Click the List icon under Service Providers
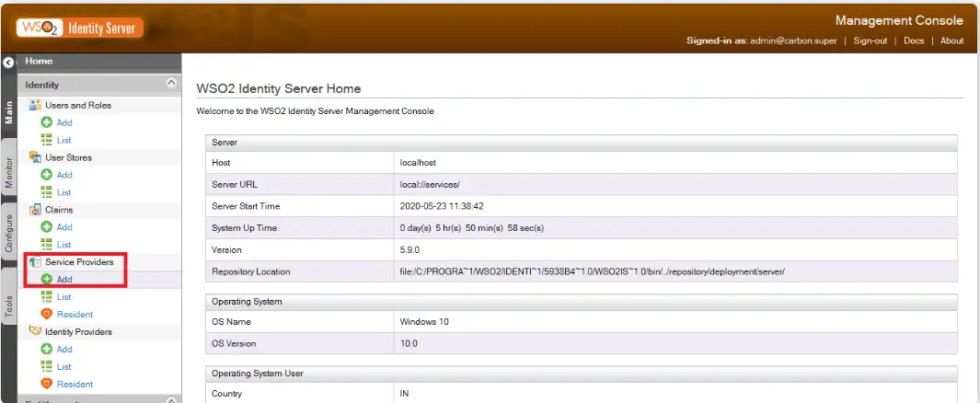The height and width of the screenshot is (403, 980). 46,297
